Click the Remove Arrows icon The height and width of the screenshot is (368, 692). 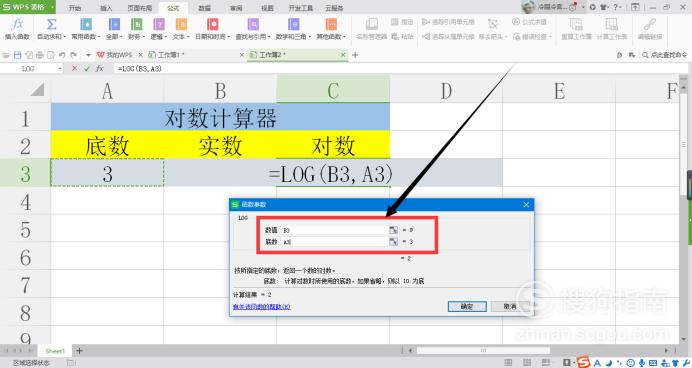493,24
